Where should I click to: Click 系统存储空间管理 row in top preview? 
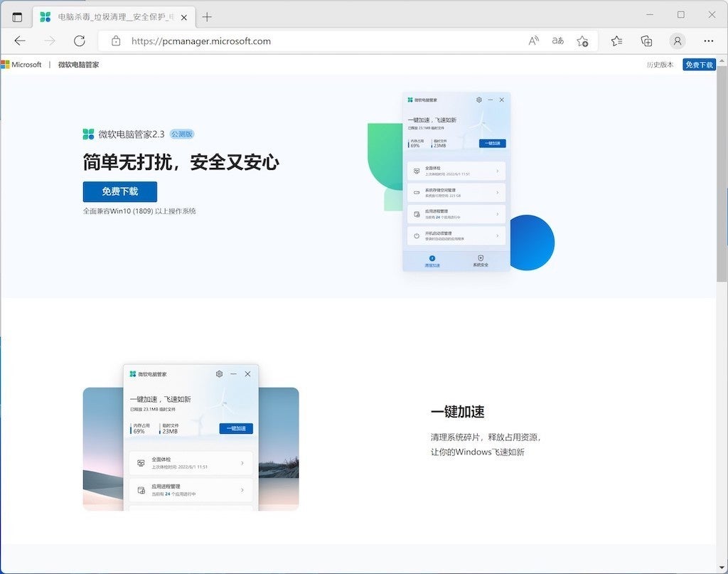pos(456,192)
